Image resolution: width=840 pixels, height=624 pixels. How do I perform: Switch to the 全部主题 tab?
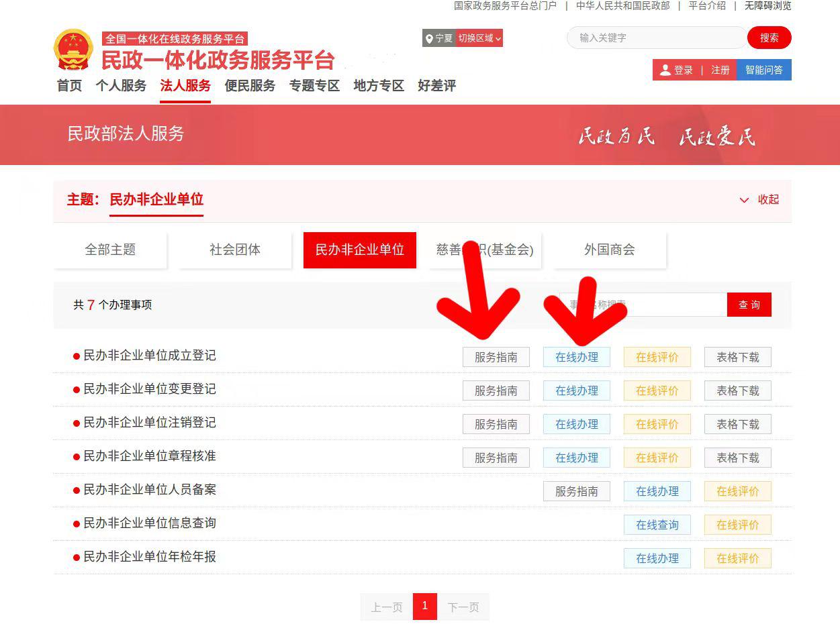pyautogui.click(x=110, y=250)
